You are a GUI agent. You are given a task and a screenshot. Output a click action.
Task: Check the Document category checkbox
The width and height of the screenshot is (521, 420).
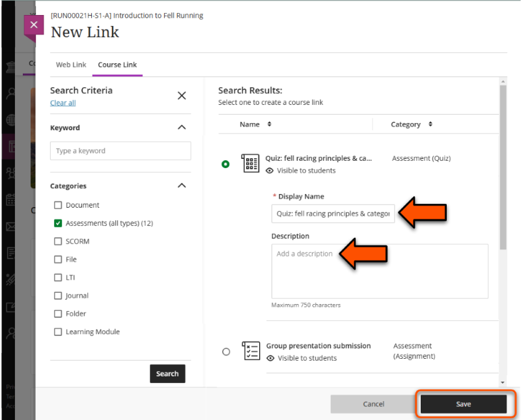coord(58,205)
